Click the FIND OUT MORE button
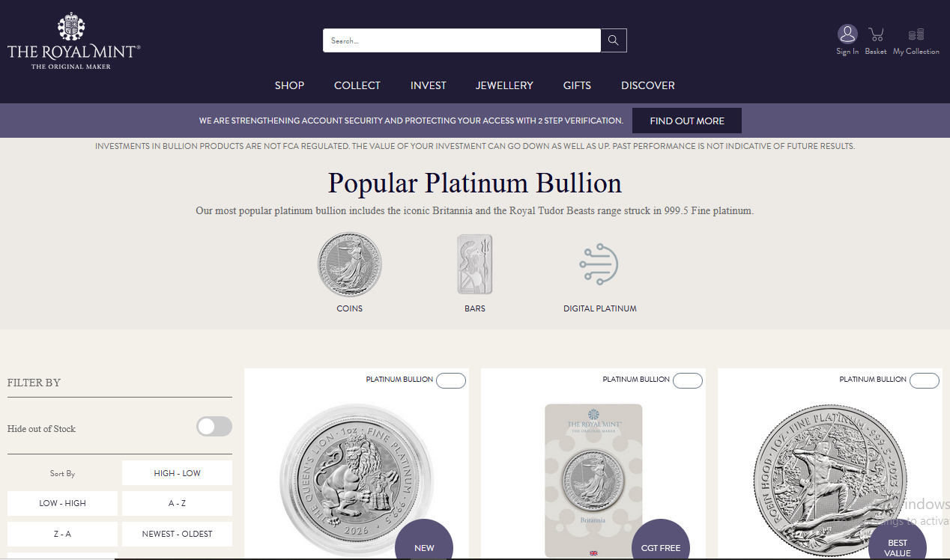Image resolution: width=950 pixels, height=560 pixels. click(x=687, y=120)
